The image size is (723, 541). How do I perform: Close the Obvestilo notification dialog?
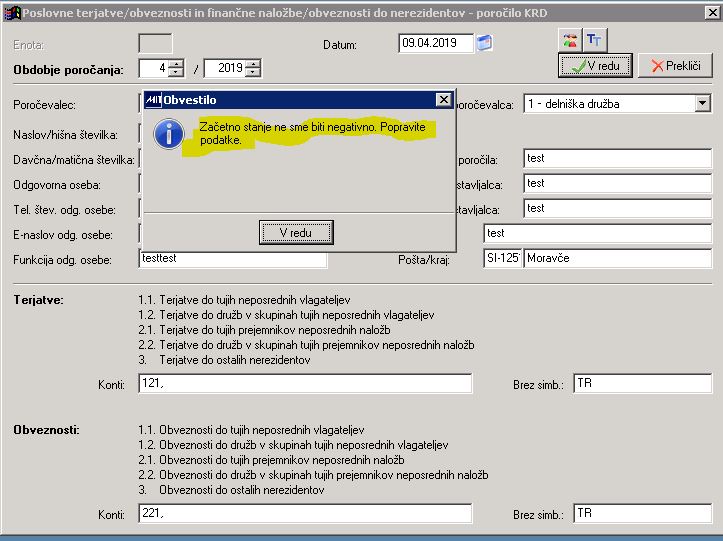click(x=443, y=100)
